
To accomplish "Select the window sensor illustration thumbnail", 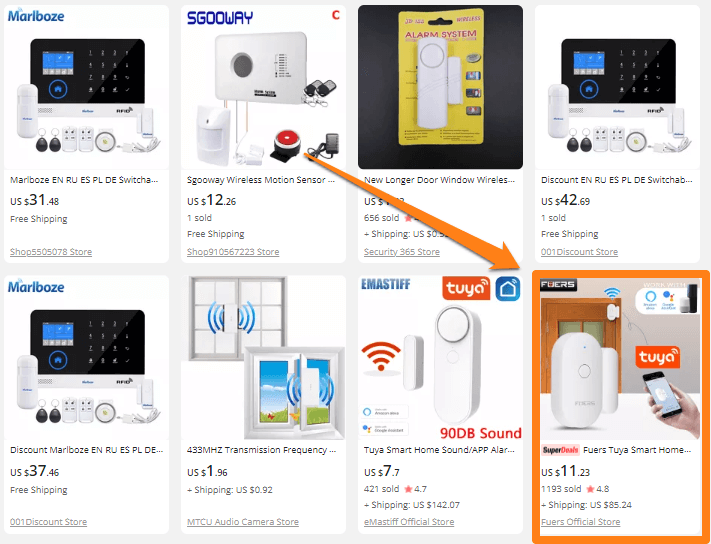I will point(263,357).
